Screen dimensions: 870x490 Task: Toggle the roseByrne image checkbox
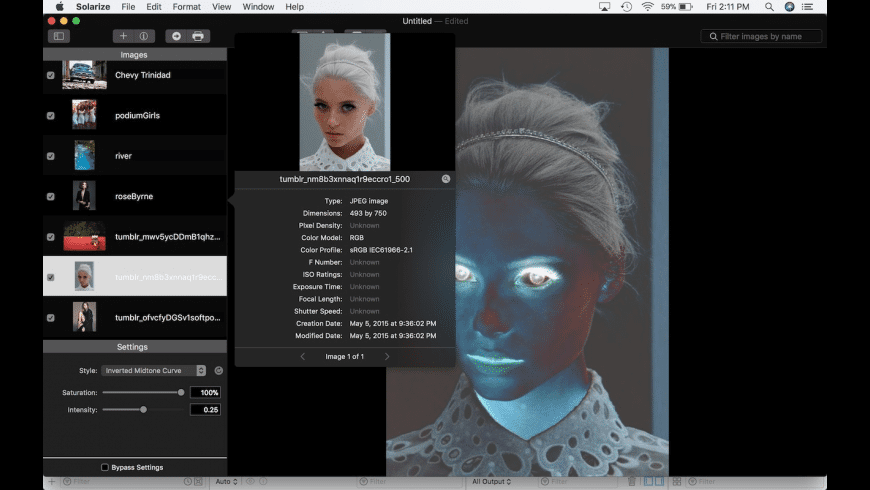pyautogui.click(x=51, y=196)
